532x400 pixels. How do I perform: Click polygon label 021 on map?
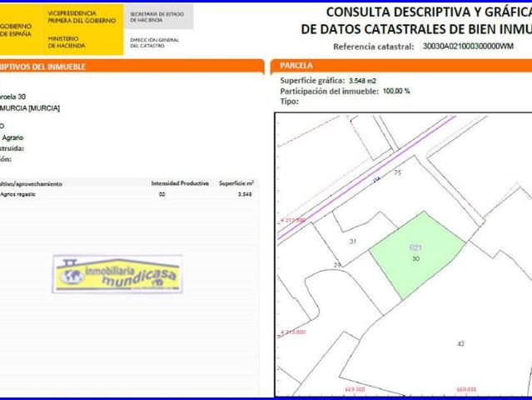415,247
